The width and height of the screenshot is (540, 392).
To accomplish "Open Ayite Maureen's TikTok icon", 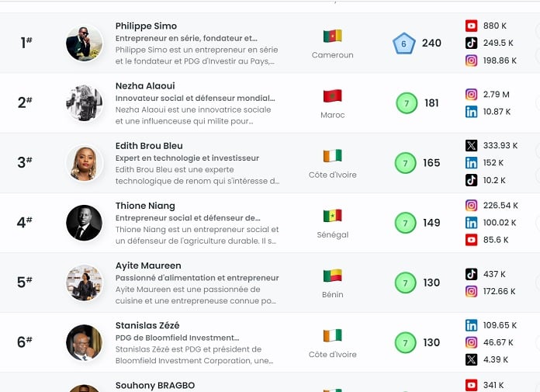I will coord(471,274).
